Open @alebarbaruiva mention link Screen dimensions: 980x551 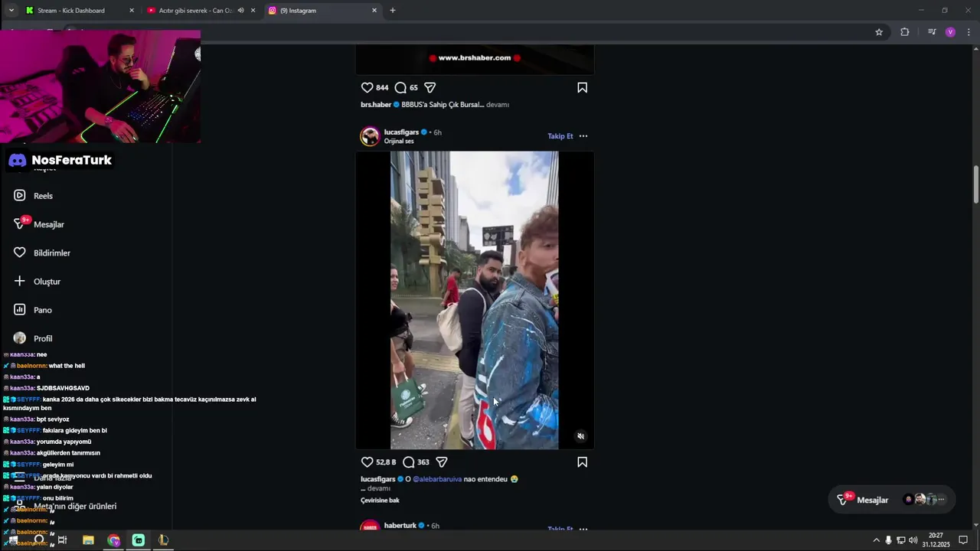pyautogui.click(x=437, y=479)
